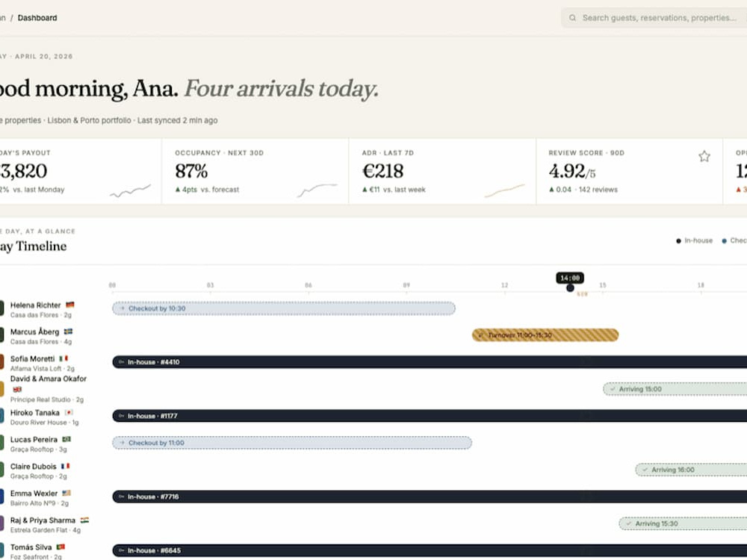Click the In-house legend dot

[x=678, y=241]
